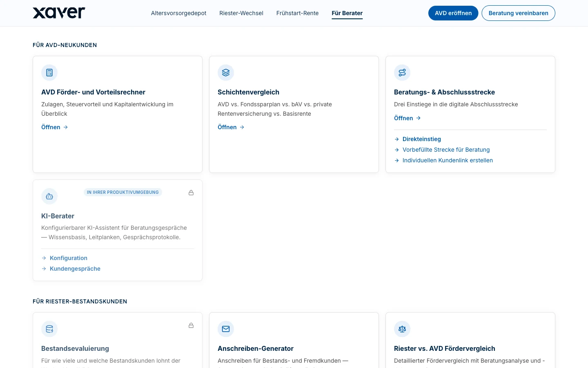This screenshot has width=588, height=368.
Task: Click the layers icon on Schichtenvergleich card
Action: pyautogui.click(x=226, y=73)
